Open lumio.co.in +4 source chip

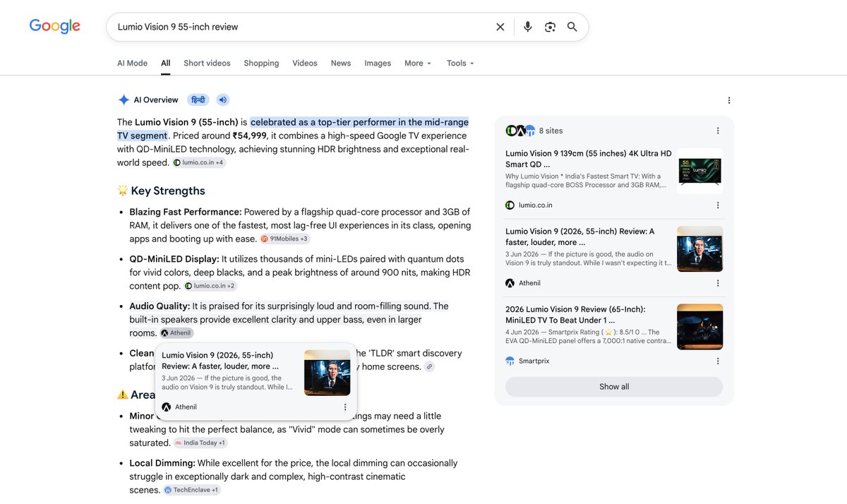199,163
